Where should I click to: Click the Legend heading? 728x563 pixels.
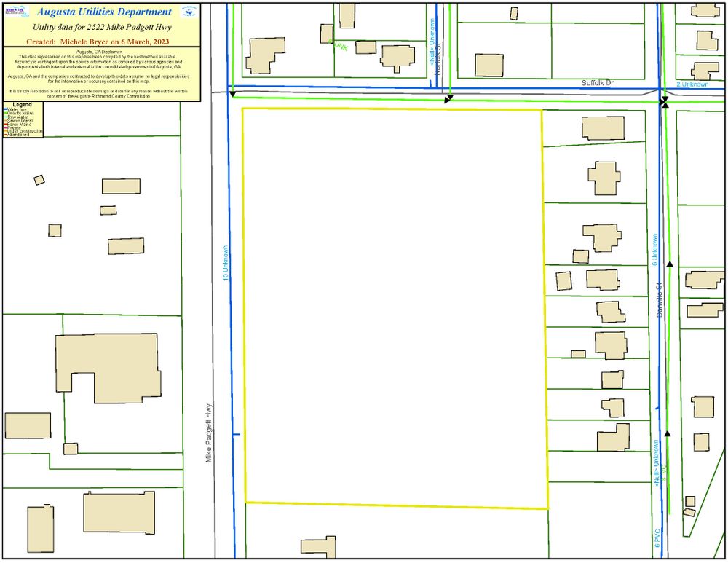tap(23, 105)
